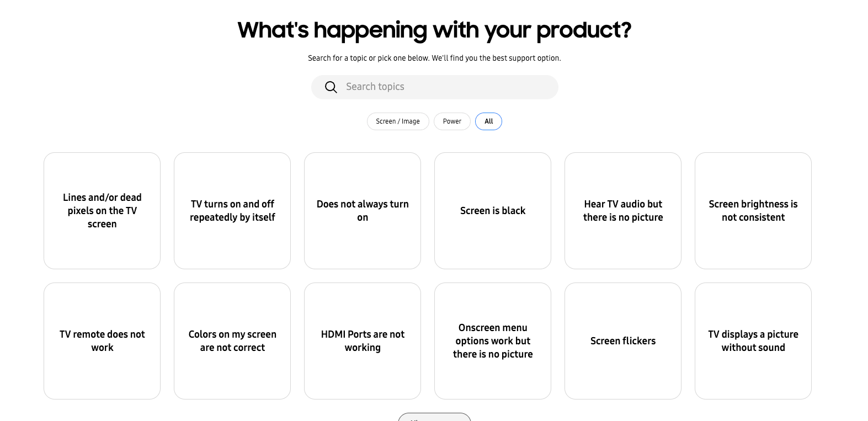Viewport: 868px width, 421px height.
Task: Open Colors on my screen not correct
Action: pos(232,341)
